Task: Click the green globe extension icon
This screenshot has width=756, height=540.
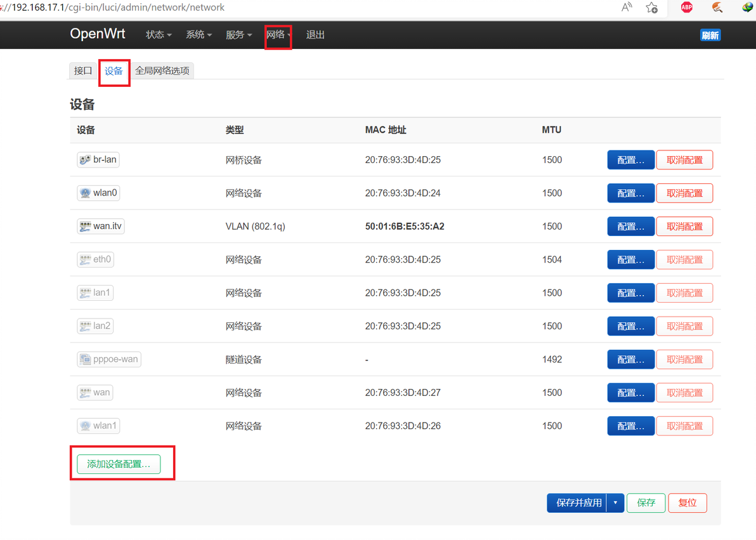Action: tap(748, 7)
